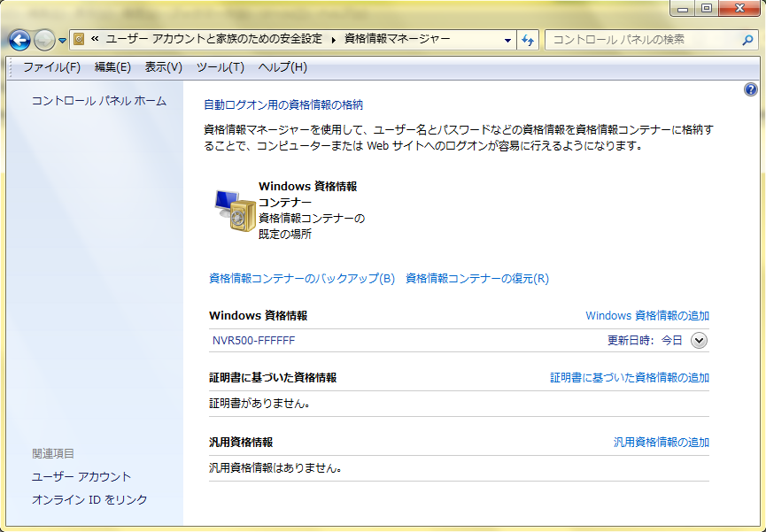Viewport: 766px width, 532px height.
Task: Go to コントロール パネル ホーム in sidebar
Action: click(99, 101)
